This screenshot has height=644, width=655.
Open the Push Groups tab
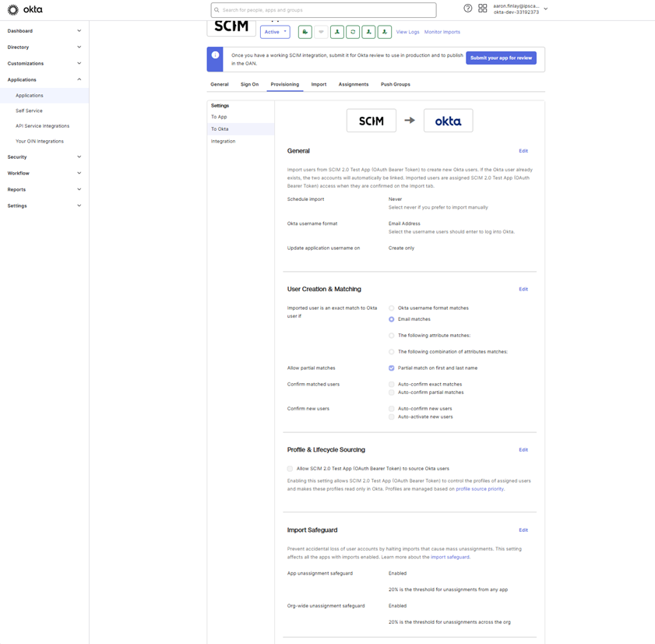coord(395,84)
